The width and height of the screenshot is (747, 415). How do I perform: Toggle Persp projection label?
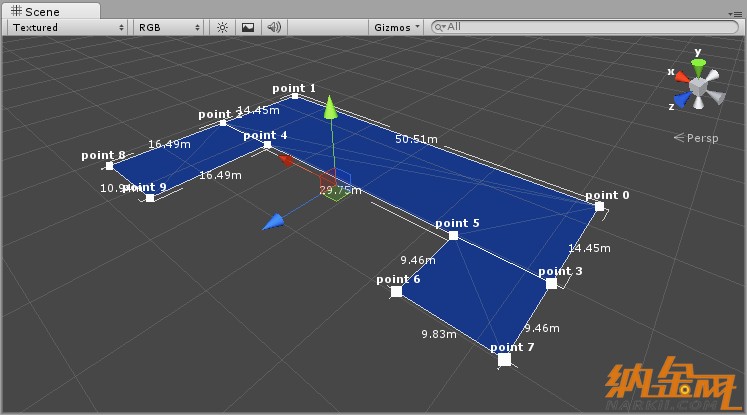(696, 138)
